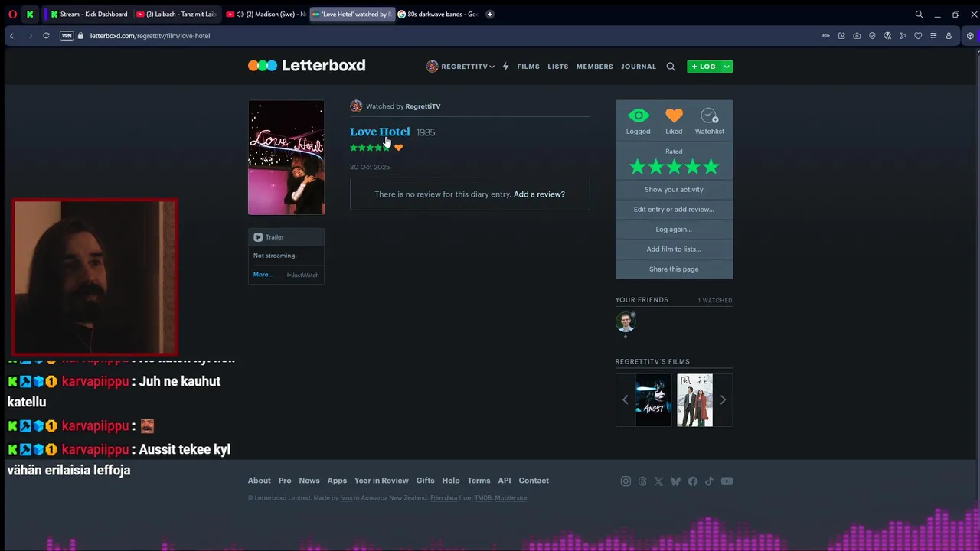Open the send/flow arrow icon
This screenshot has width=980, height=551.
(903, 36)
